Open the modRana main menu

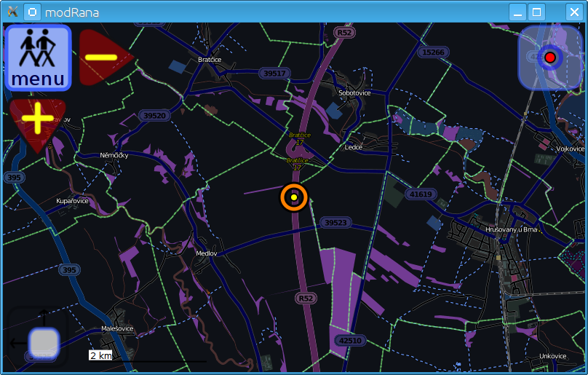38,58
